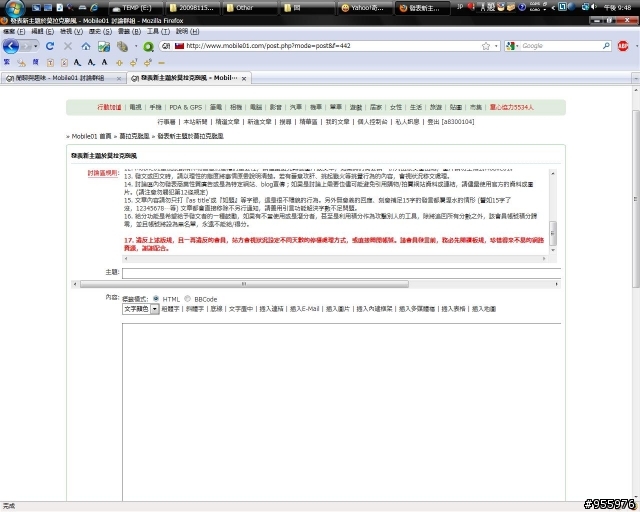Click the stop loading X icon
Viewport: 640px width, 512px height.
pyautogui.click(x=68, y=46)
